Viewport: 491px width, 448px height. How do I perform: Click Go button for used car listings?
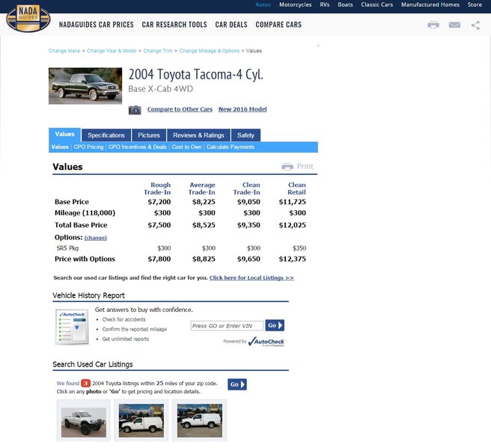pyautogui.click(x=237, y=384)
